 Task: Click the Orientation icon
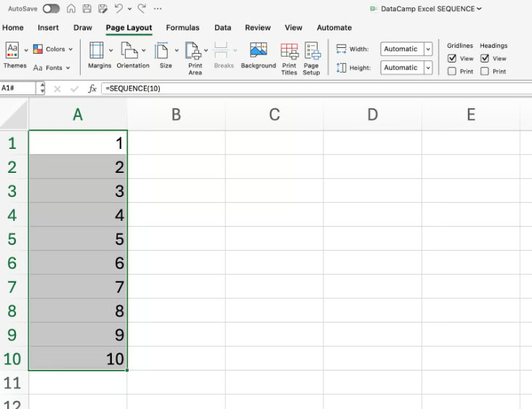tap(129, 50)
